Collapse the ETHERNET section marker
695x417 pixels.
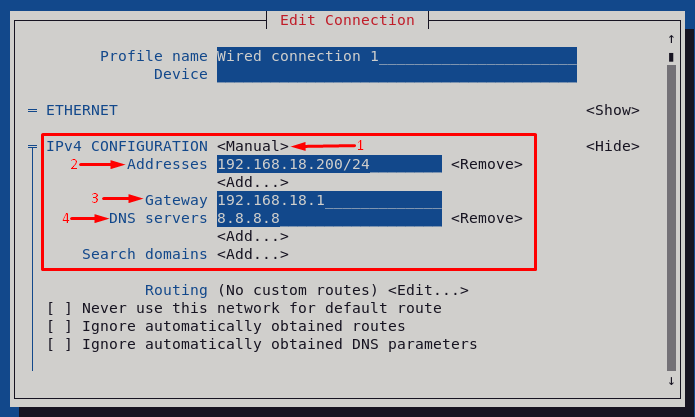32,110
